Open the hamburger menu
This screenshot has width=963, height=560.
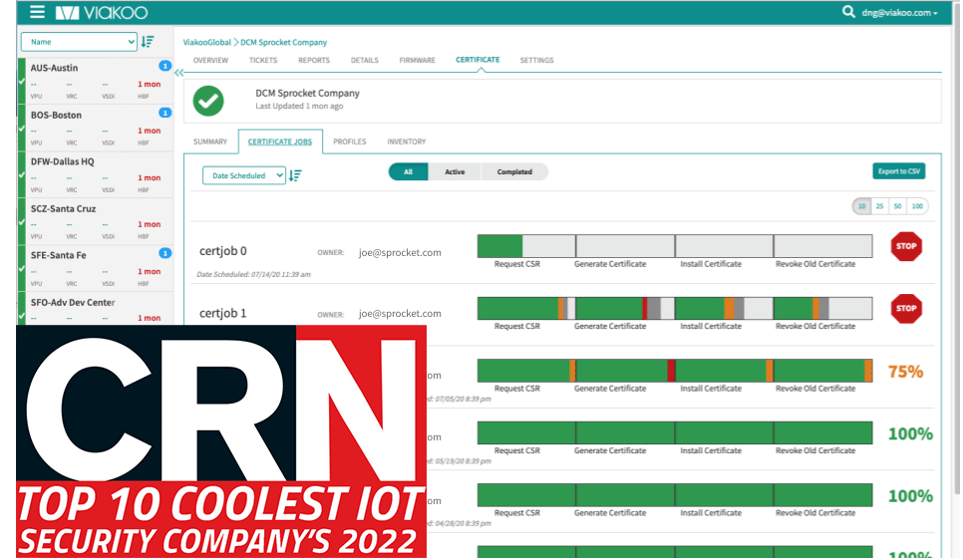click(x=37, y=12)
